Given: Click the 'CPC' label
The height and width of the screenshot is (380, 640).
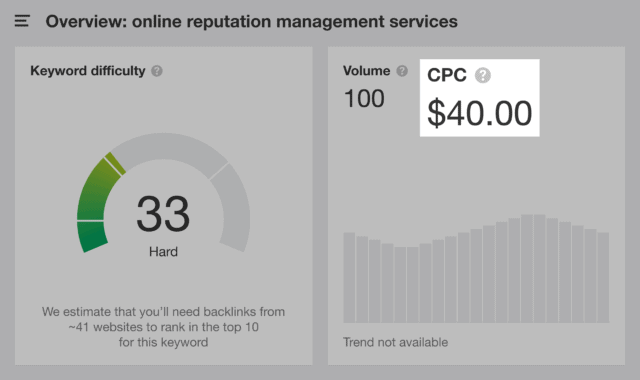Looking at the screenshot, I should tap(447, 76).
